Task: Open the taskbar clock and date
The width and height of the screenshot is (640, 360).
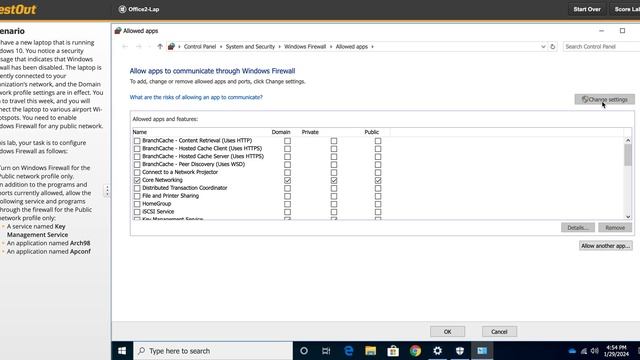Action: 616,351
